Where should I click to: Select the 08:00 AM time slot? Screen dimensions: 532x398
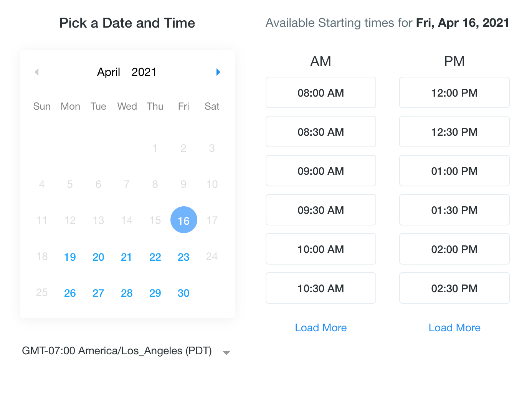coord(321,92)
